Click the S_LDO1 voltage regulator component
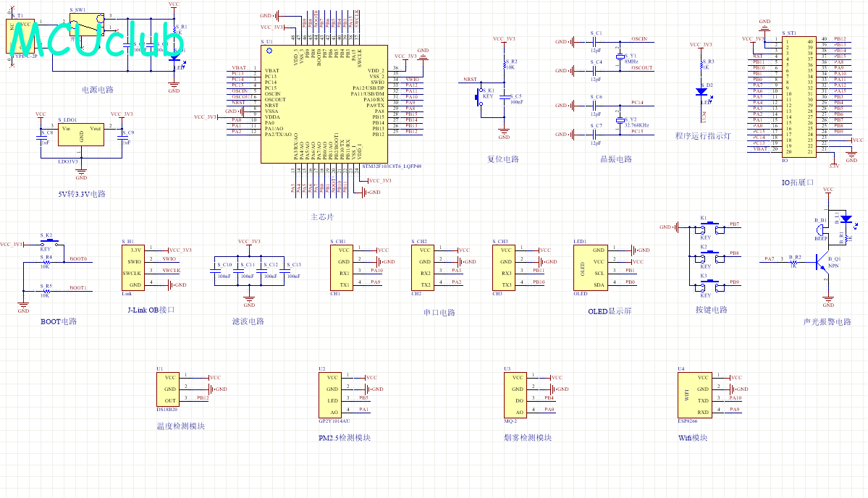This screenshot has height=498, width=868. (81, 135)
